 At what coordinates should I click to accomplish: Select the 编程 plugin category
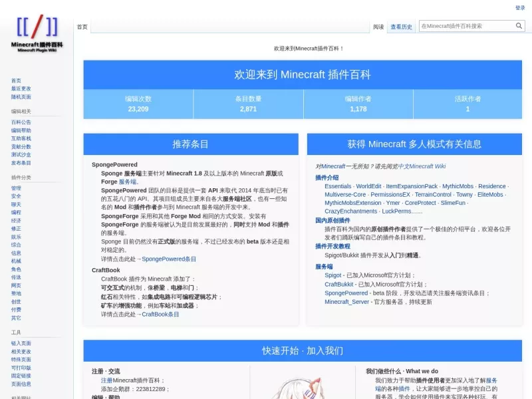16,212
